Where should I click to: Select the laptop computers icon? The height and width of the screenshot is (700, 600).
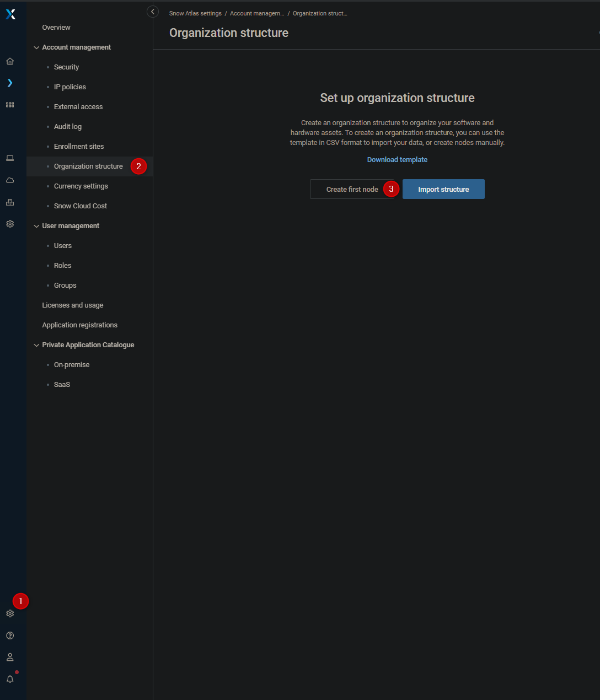pyautogui.click(x=10, y=158)
